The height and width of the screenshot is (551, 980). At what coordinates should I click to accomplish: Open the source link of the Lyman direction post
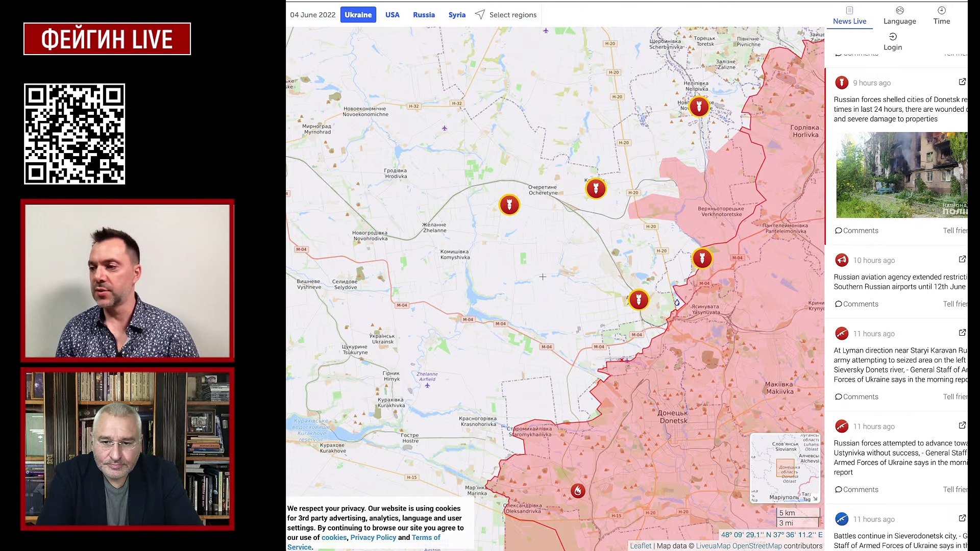click(962, 333)
